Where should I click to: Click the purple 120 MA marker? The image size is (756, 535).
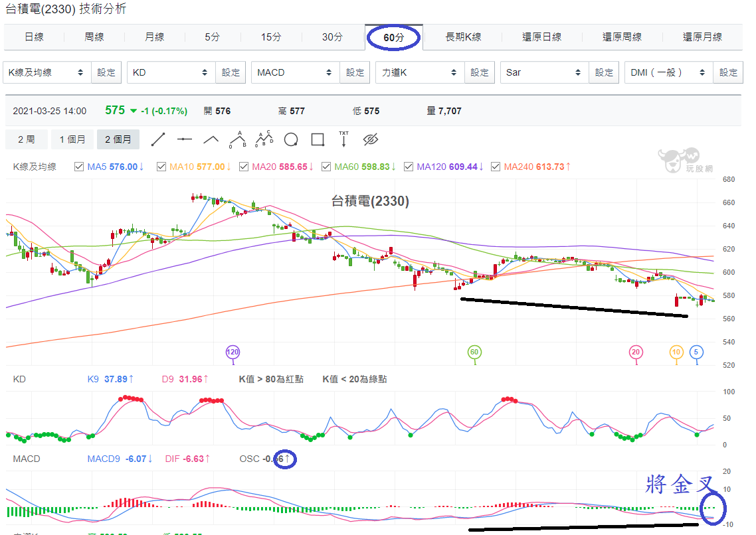(233, 352)
